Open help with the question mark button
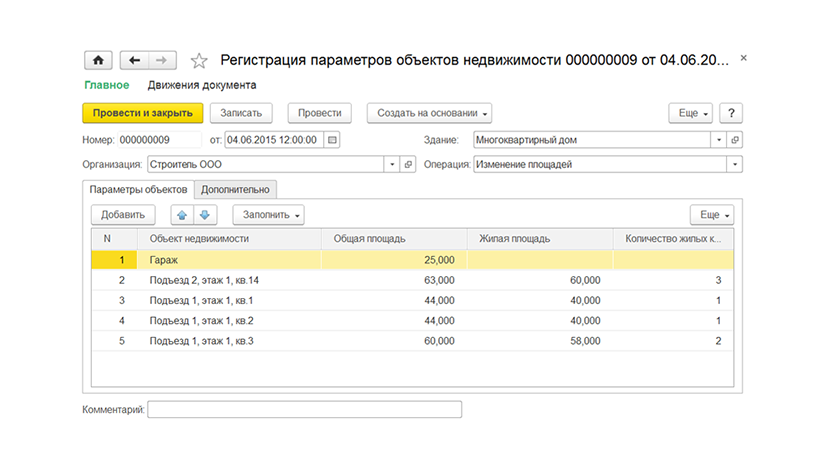This screenshot has height=469, width=830. [731, 113]
